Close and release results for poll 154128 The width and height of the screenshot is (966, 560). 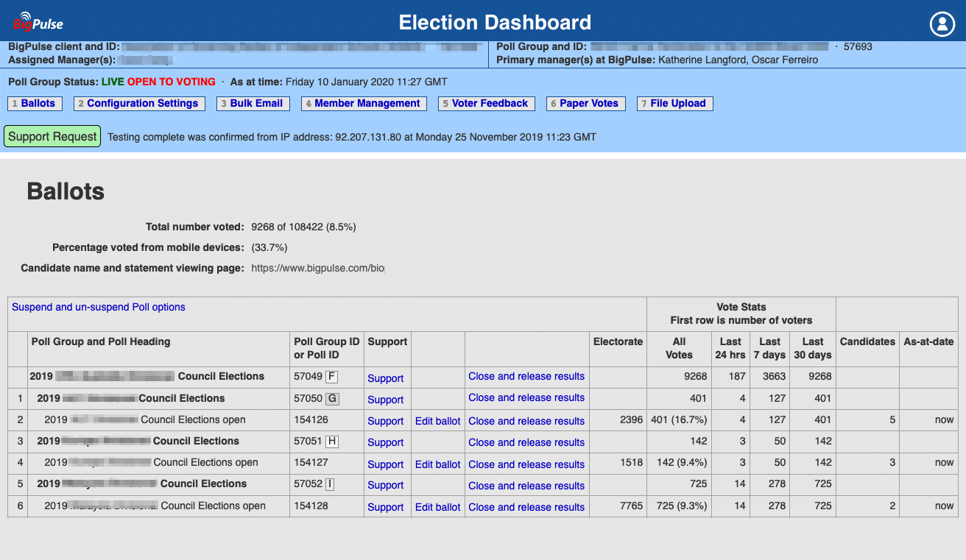pyautogui.click(x=526, y=506)
